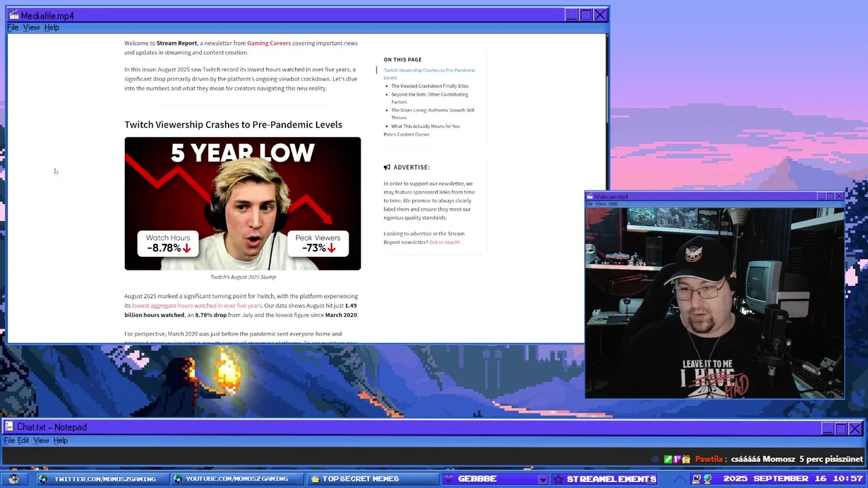Image resolution: width=868 pixels, height=488 pixels.
Task: Click the taskbar start button icon
Action: pyautogui.click(x=14, y=479)
